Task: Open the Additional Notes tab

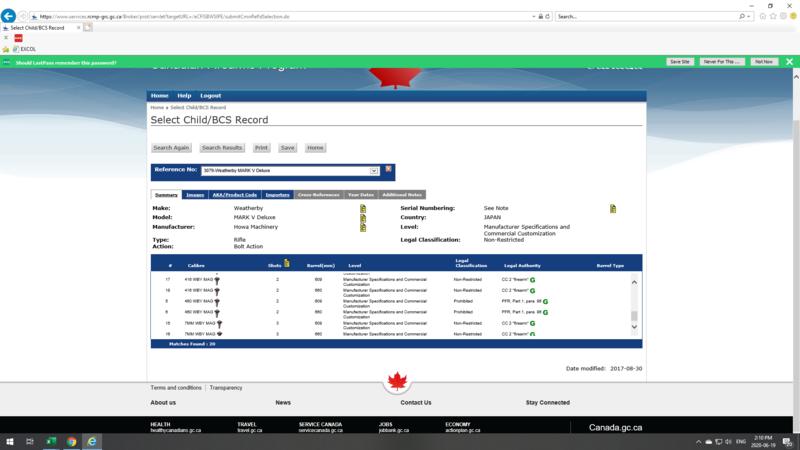Action: (x=402, y=195)
